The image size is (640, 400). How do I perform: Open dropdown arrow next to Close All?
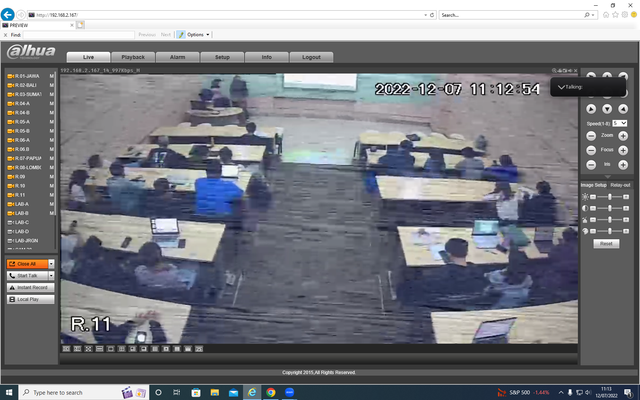51,264
